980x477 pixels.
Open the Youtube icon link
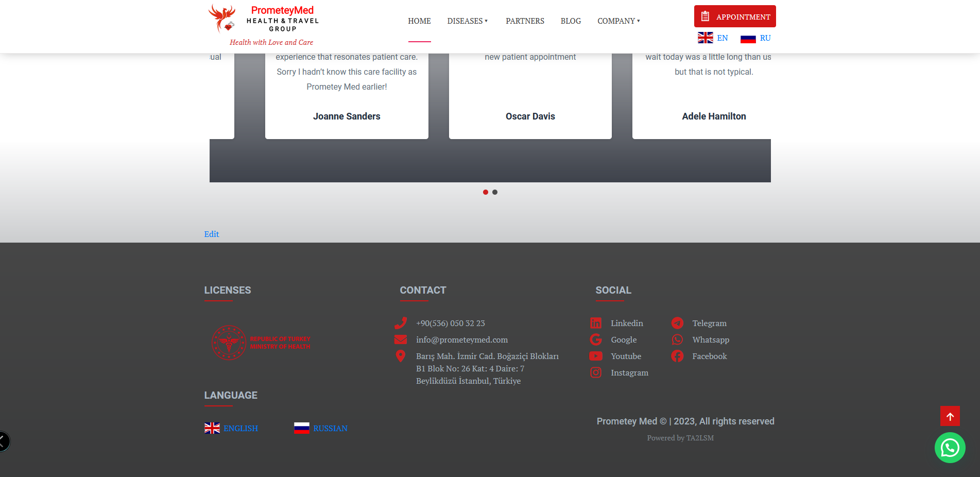pyautogui.click(x=596, y=356)
